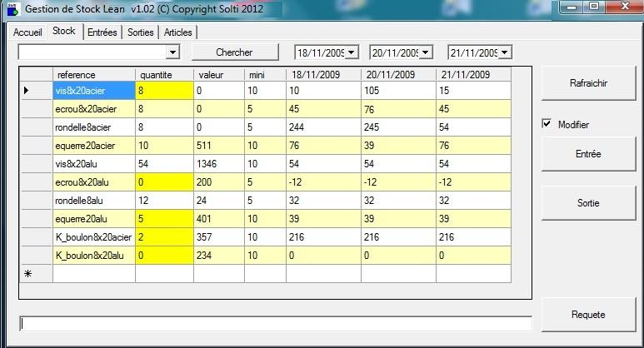Open the 18/11/2009 date picker dropdown
This screenshot has width=644, height=348.
pos(352,52)
